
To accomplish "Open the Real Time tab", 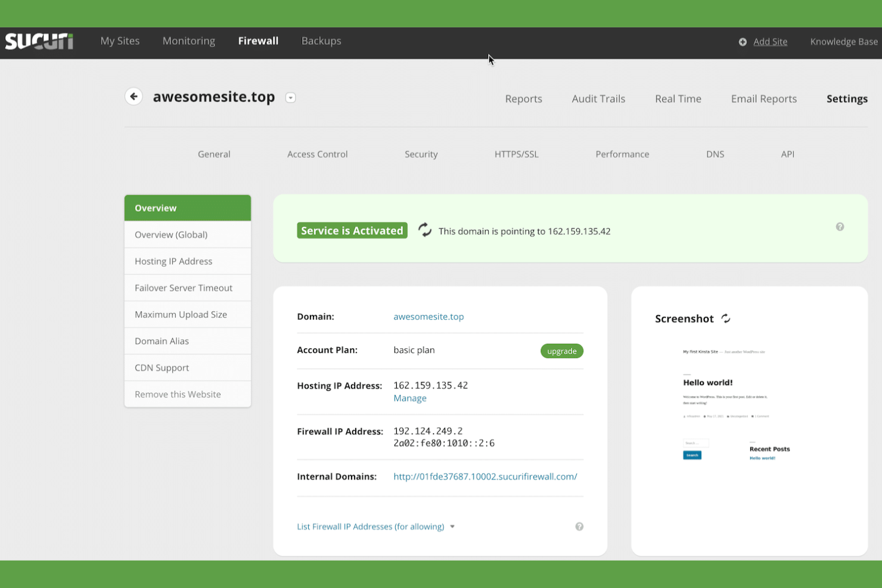I will click(678, 99).
